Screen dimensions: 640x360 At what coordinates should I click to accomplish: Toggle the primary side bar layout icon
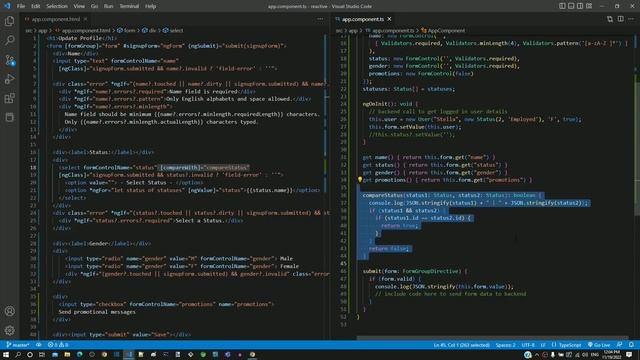(x=562, y=6)
